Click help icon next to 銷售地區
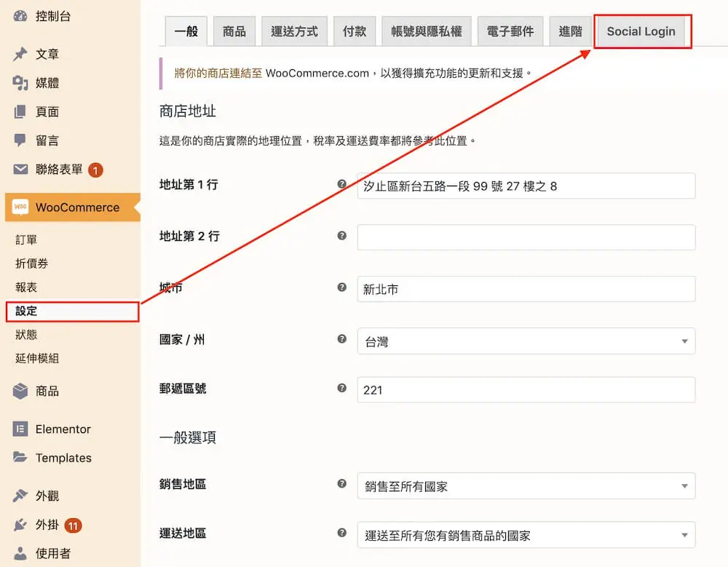 click(x=341, y=483)
